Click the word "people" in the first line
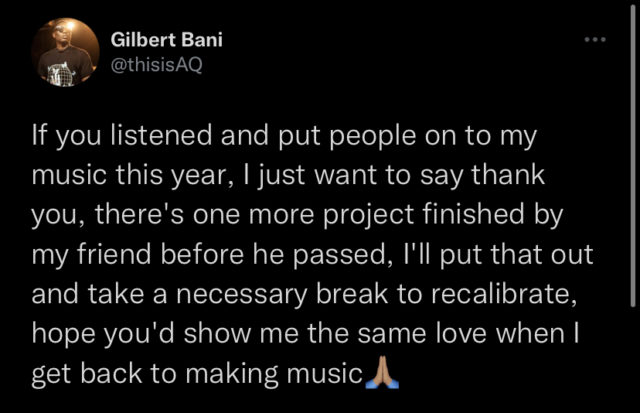 tap(372, 137)
